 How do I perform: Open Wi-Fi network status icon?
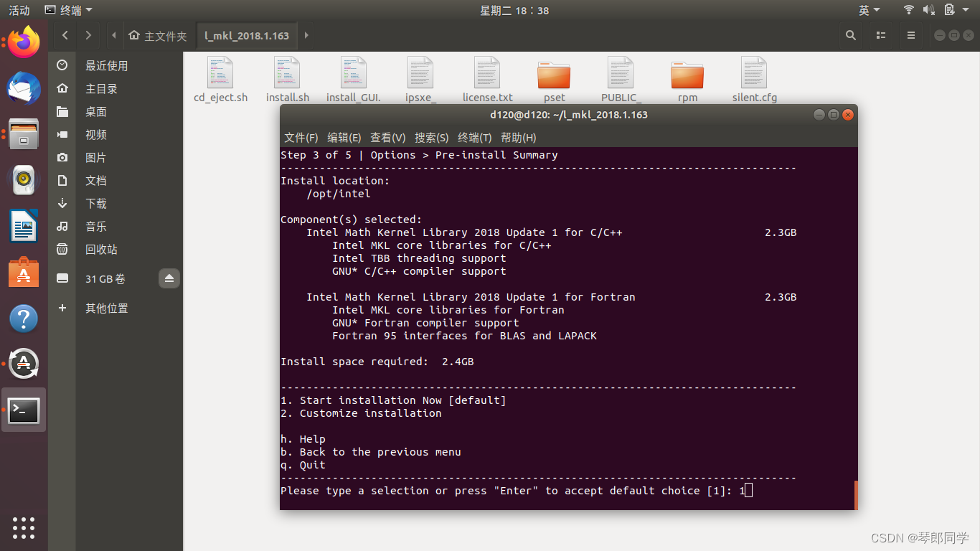click(x=909, y=10)
